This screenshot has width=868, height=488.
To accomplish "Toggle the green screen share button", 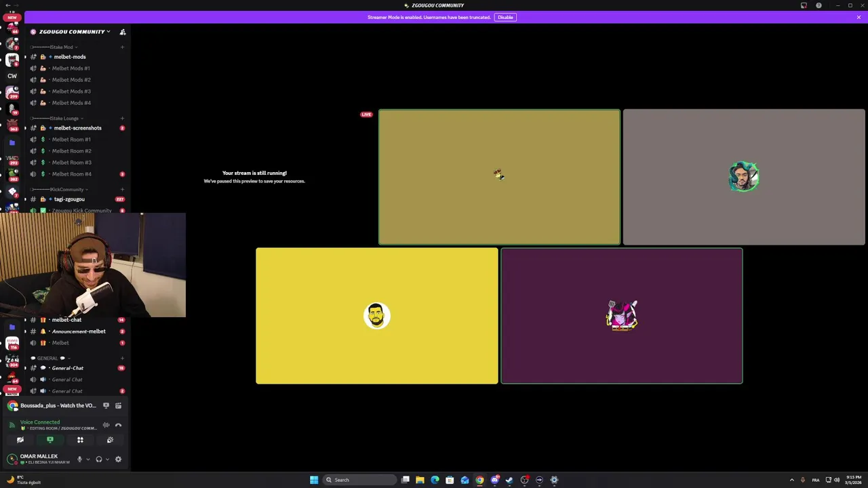I will tap(50, 440).
